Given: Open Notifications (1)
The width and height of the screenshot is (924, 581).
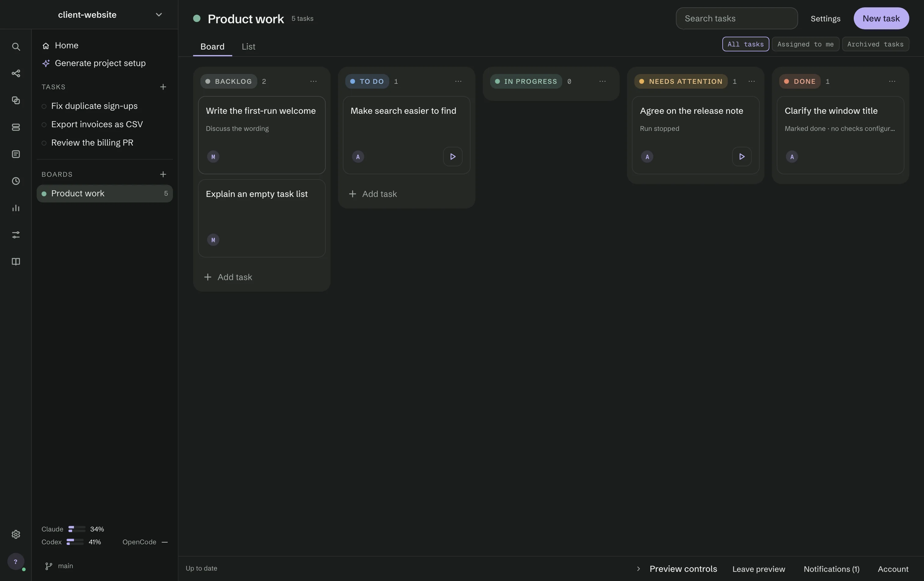Looking at the screenshot, I should click(831, 569).
